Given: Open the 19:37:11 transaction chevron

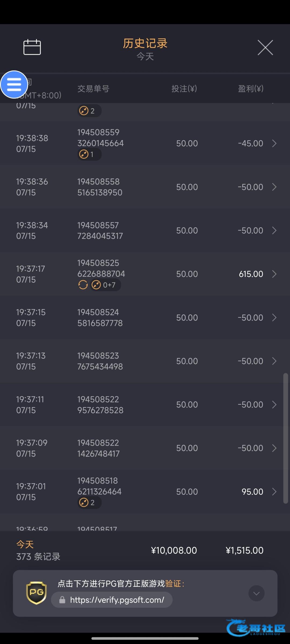Looking at the screenshot, I should 274,405.
